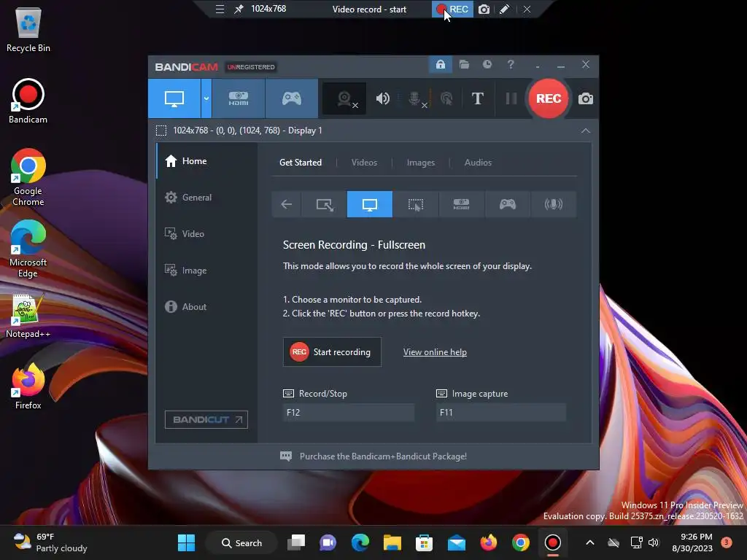Screen dimensions: 747x560
Task: Open Image settings in sidebar
Action: [x=206, y=270]
